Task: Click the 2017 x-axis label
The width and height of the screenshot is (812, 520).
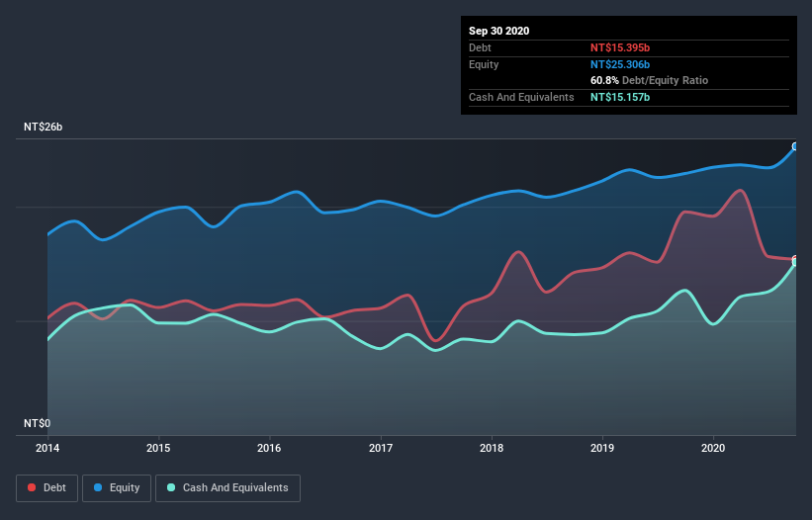Action: [381, 448]
